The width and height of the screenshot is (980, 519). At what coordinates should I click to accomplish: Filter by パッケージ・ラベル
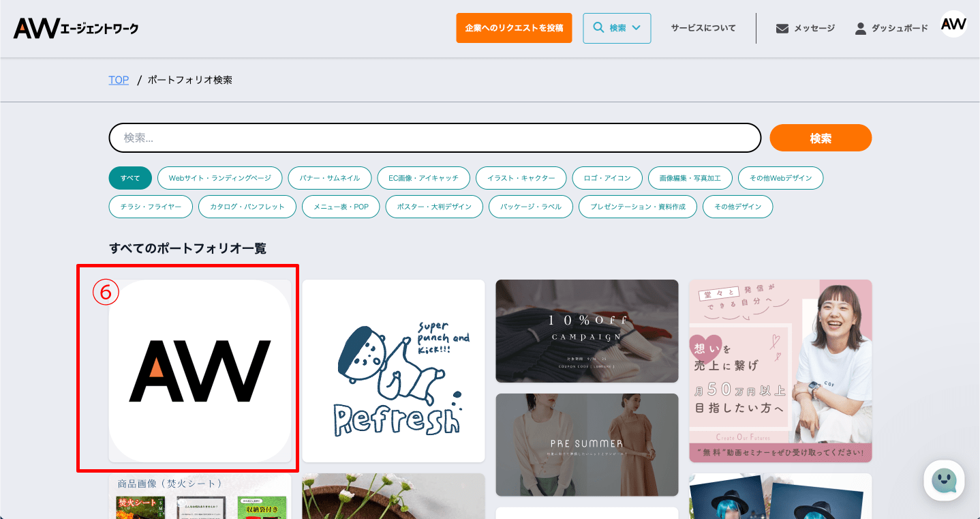(x=531, y=207)
